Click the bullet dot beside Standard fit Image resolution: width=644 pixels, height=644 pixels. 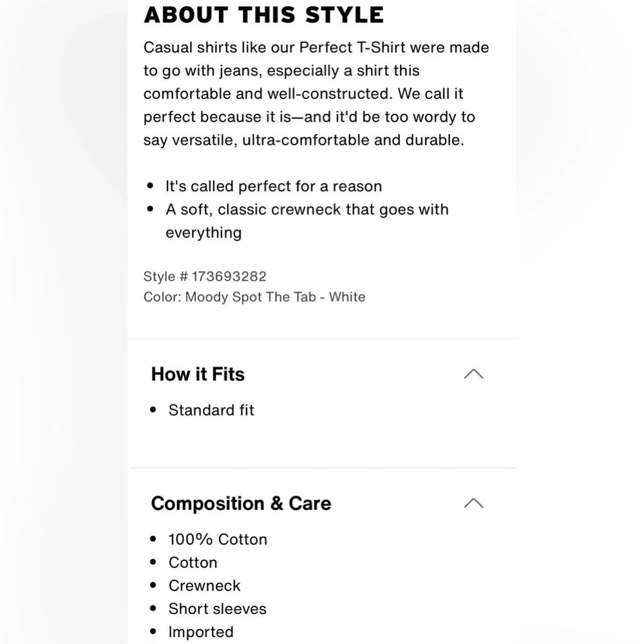[x=153, y=410]
